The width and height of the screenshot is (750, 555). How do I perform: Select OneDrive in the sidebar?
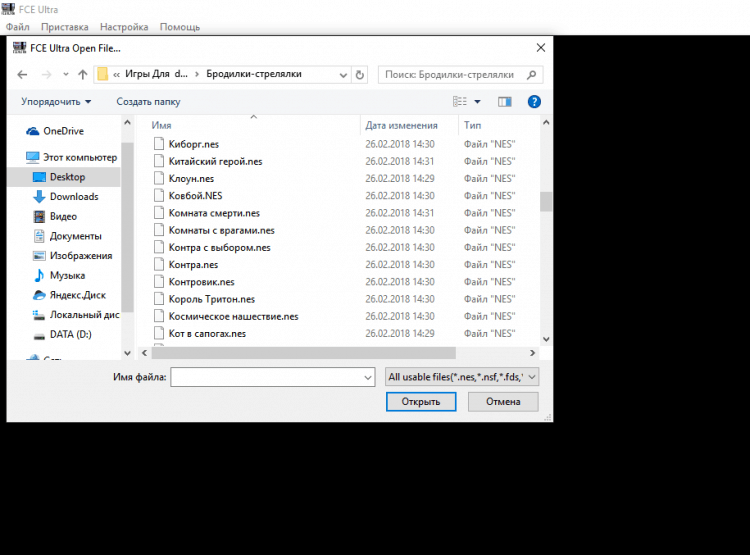point(63,131)
